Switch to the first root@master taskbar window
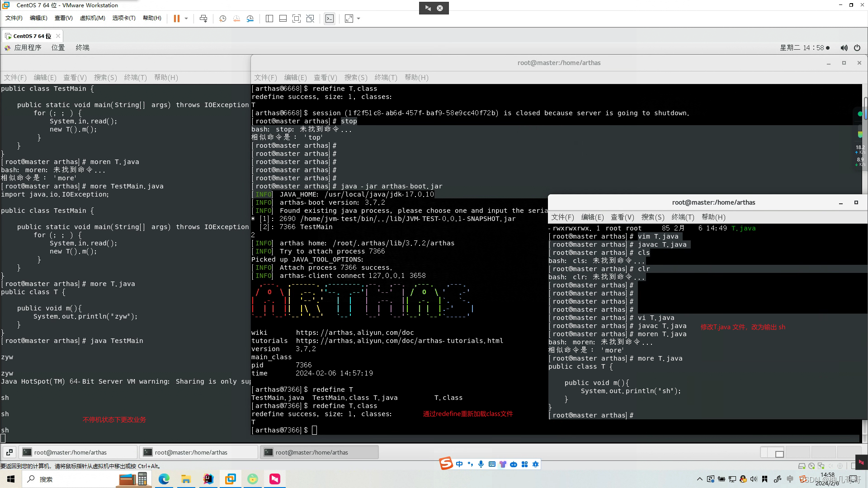The width and height of the screenshot is (868, 488). 78,452
